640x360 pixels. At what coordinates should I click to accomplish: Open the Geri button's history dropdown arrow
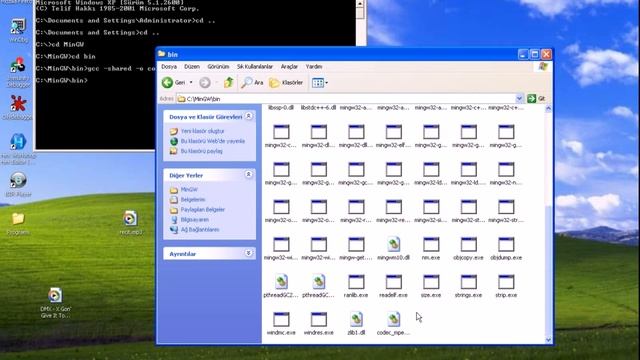click(191, 82)
